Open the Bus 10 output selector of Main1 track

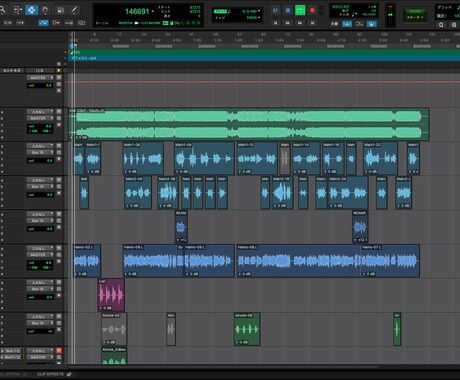(x=40, y=152)
